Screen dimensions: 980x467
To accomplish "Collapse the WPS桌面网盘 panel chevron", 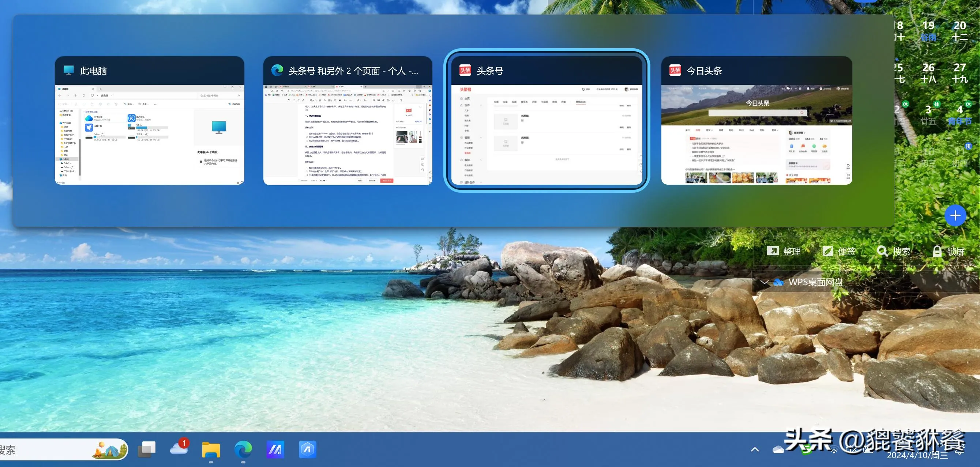I will (764, 282).
